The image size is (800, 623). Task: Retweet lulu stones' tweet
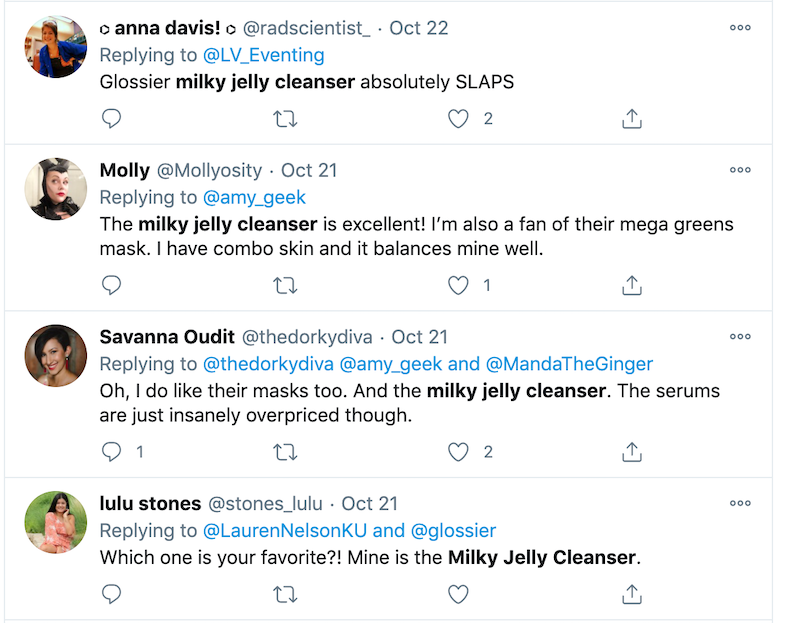[285, 595]
